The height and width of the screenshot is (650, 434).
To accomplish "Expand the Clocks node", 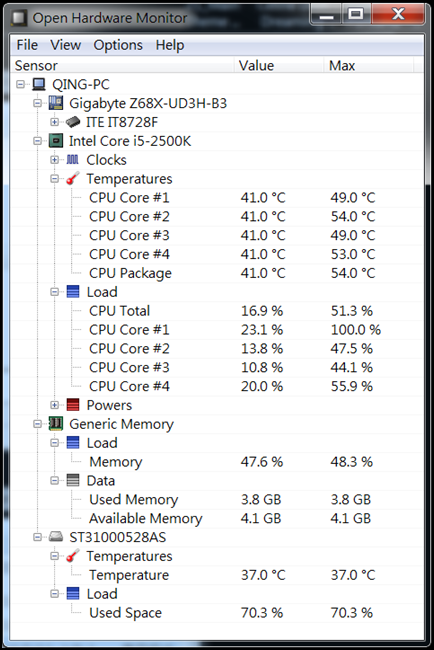I will coord(54,160).
